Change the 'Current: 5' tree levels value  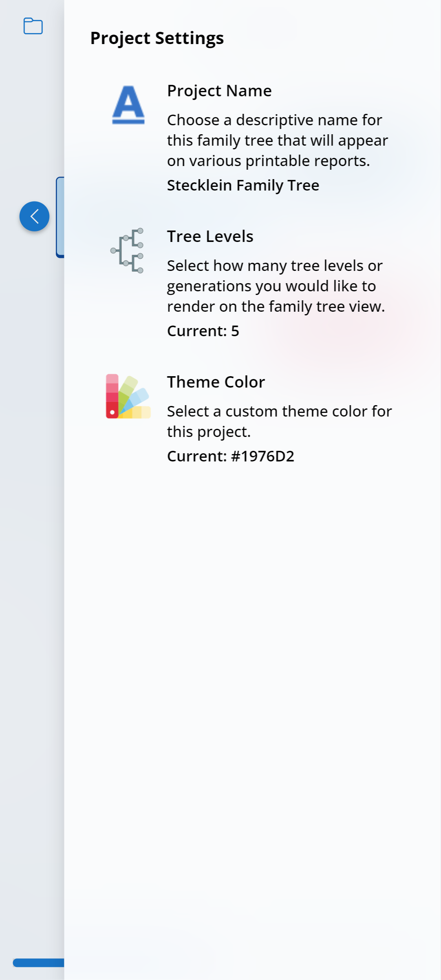tap(203, 331)
